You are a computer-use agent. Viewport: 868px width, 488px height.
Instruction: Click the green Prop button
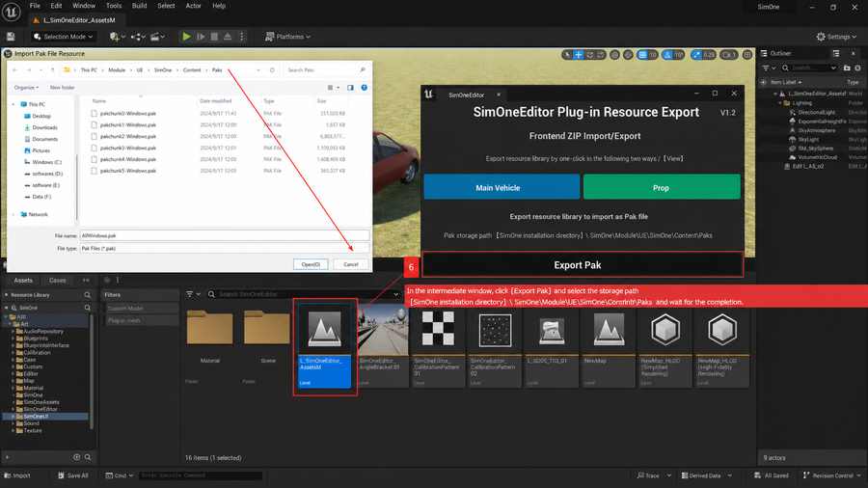(x=662, y=187)
